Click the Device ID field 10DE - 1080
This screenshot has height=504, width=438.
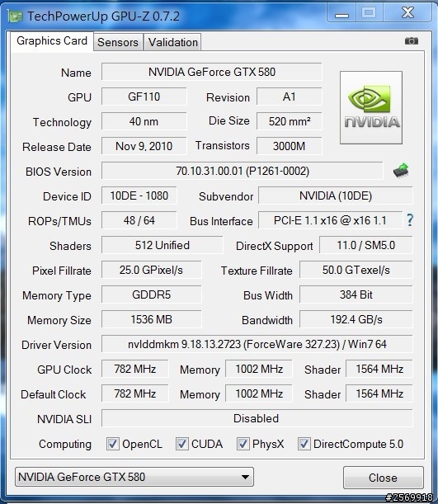pyautogui.click(x=139, y=195)
